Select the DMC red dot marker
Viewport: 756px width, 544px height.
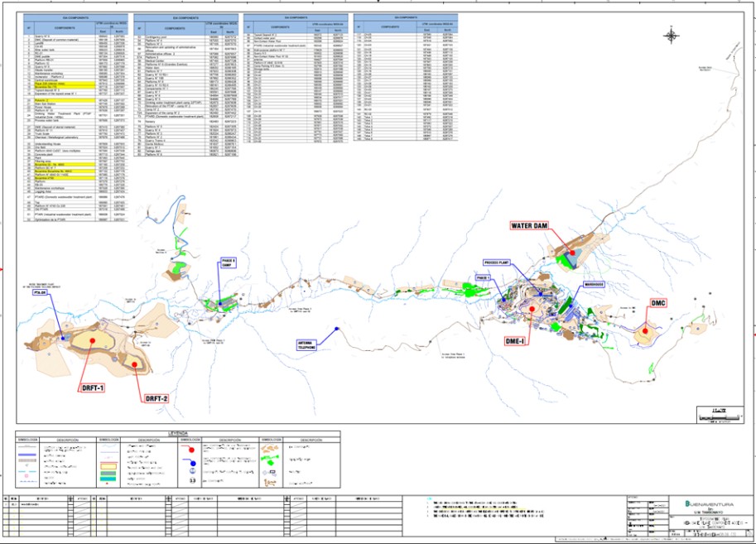[x=644, y=330]
